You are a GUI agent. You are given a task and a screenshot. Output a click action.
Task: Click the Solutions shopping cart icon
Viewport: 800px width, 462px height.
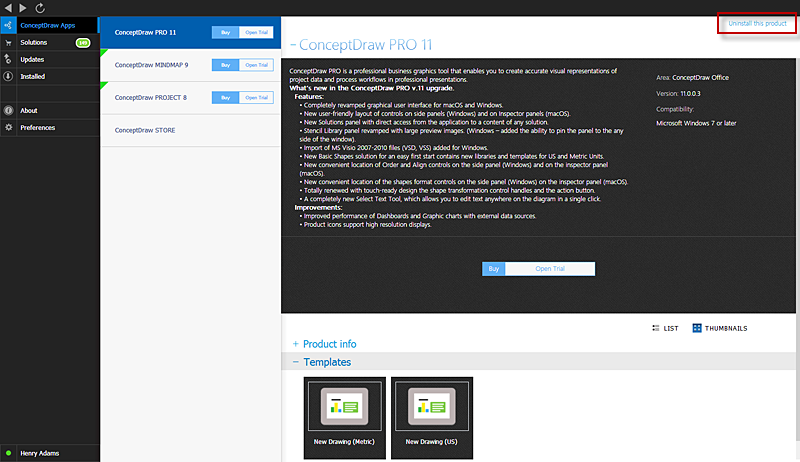point(8,42)
